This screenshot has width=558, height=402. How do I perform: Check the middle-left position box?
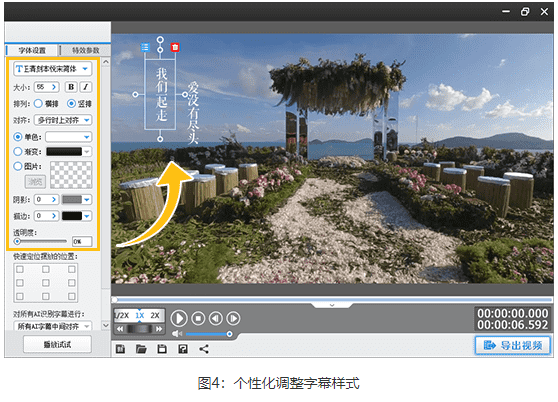(20, 283)
